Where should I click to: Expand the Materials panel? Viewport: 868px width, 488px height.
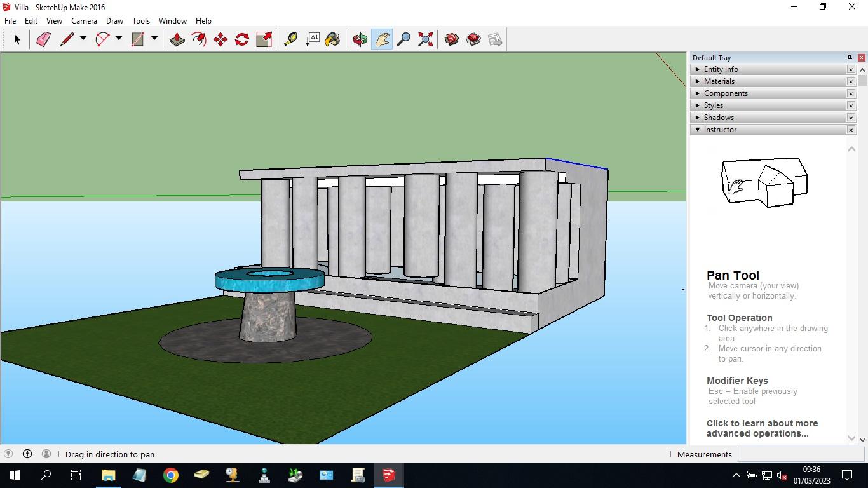coord(698,81)
